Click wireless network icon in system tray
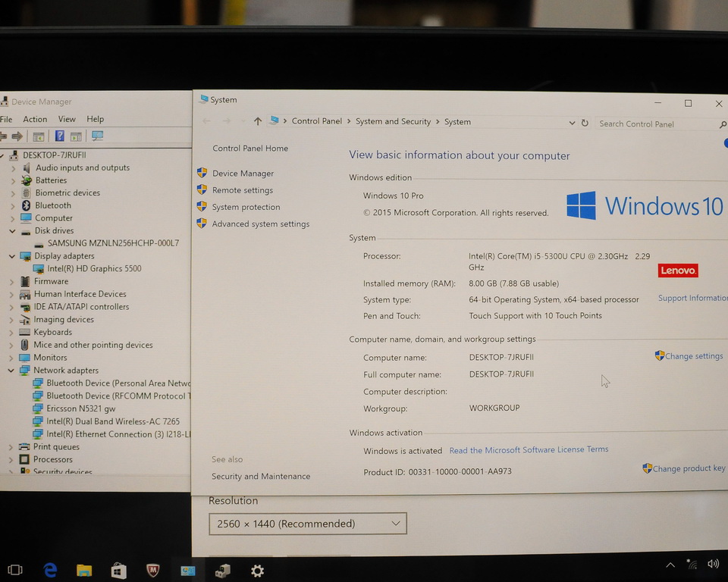This screenshot has width=728, height=582. click(x=692, y=564)
